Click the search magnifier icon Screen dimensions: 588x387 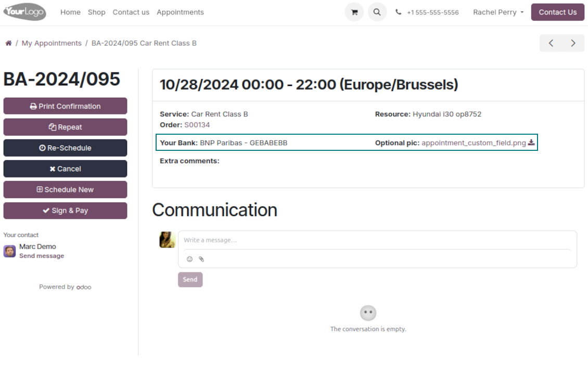377,12
